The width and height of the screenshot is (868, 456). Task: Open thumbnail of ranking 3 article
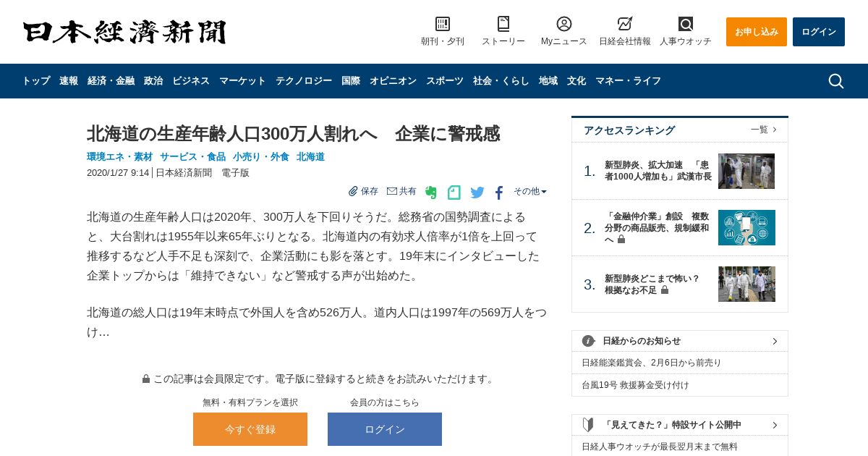click(x=746, y=284)
